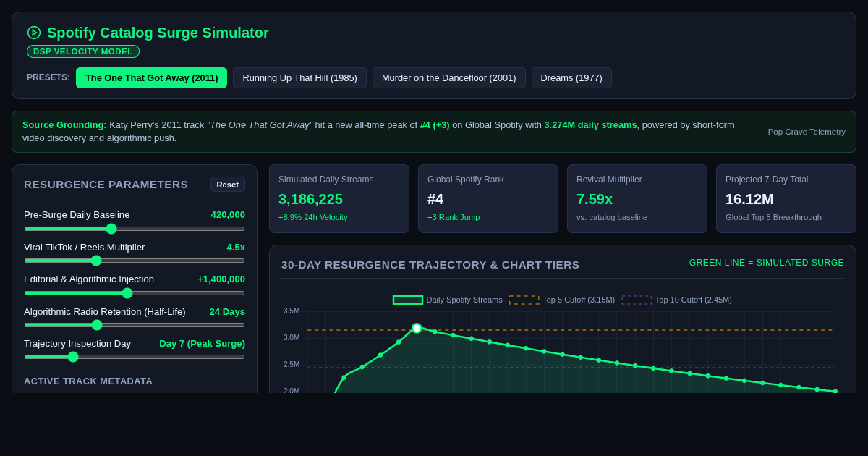Select The One That Got Away preset
Image resolution: width=868 pixels, height=456 pixels.
151,78
